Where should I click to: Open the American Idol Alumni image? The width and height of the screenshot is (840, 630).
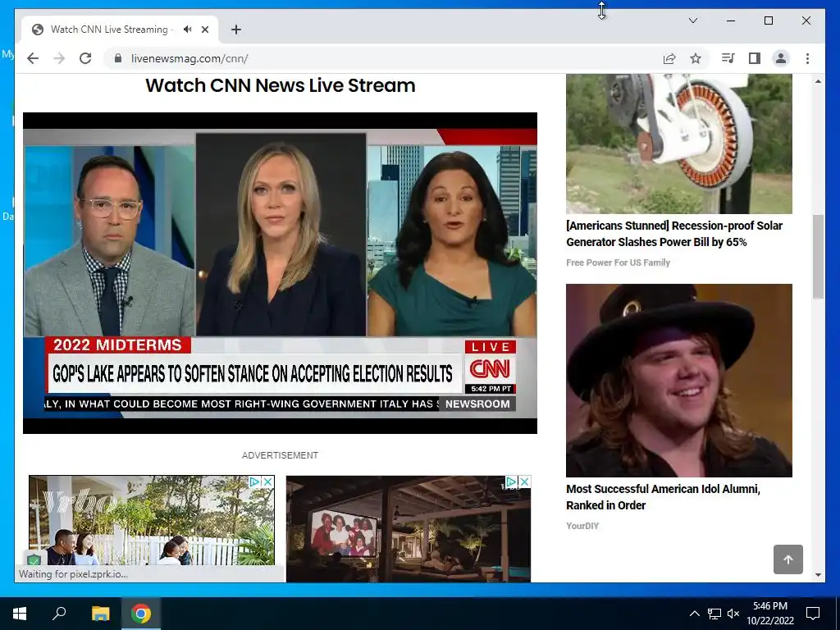pyautogui.click(x=678, y=381)
